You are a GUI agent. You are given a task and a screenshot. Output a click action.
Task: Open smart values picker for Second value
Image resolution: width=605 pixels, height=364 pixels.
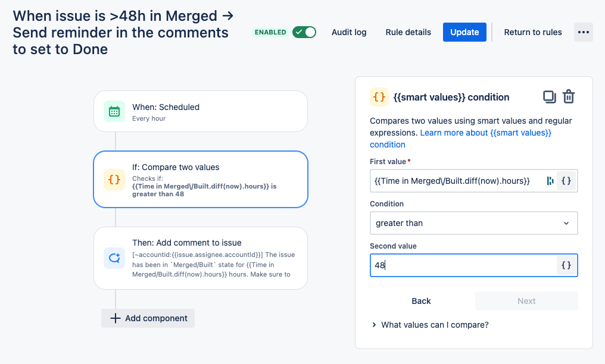coord(566,265)
